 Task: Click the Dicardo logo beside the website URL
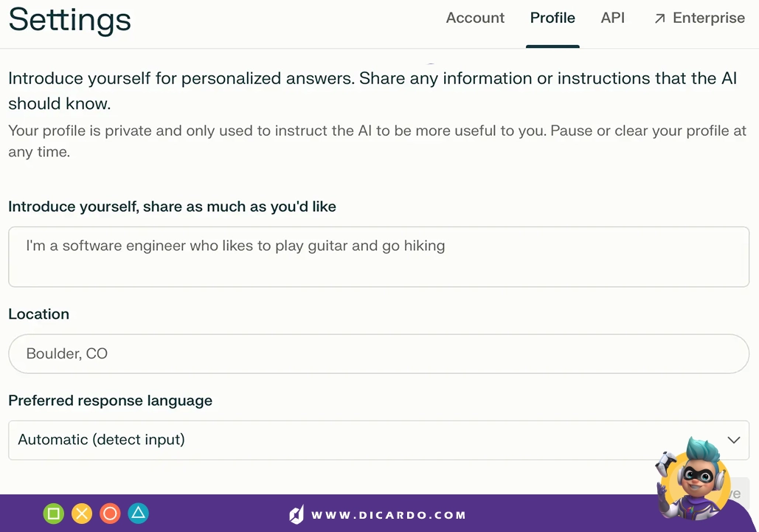[297, 514]
